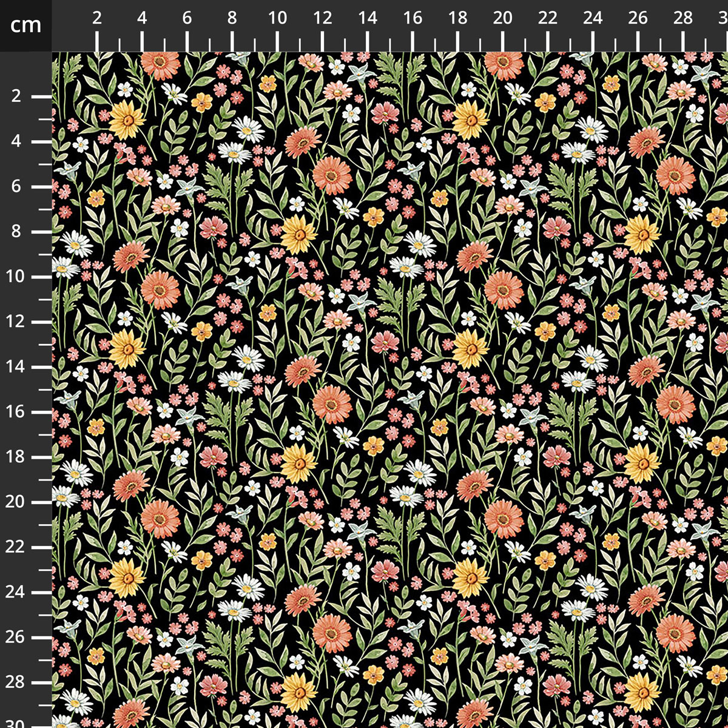Select the "20" mark on the horizontal ruler
728x728 pixels.
(x=502, y=18)
